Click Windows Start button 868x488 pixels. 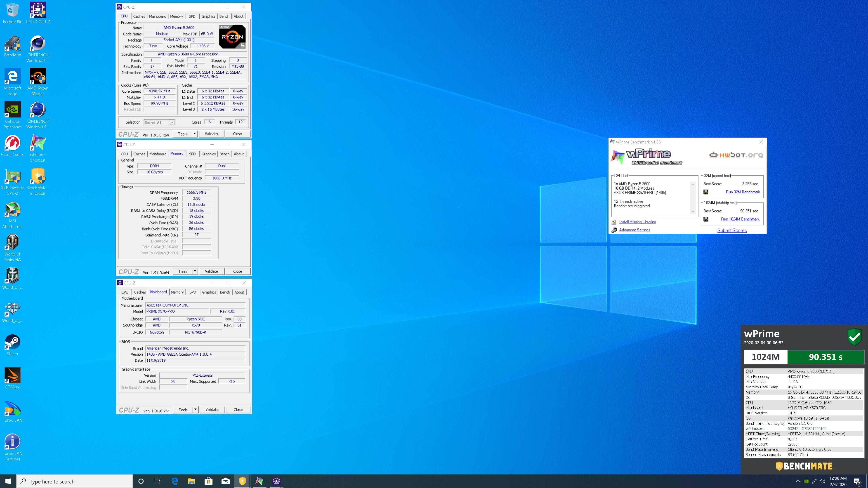[8, 481]
